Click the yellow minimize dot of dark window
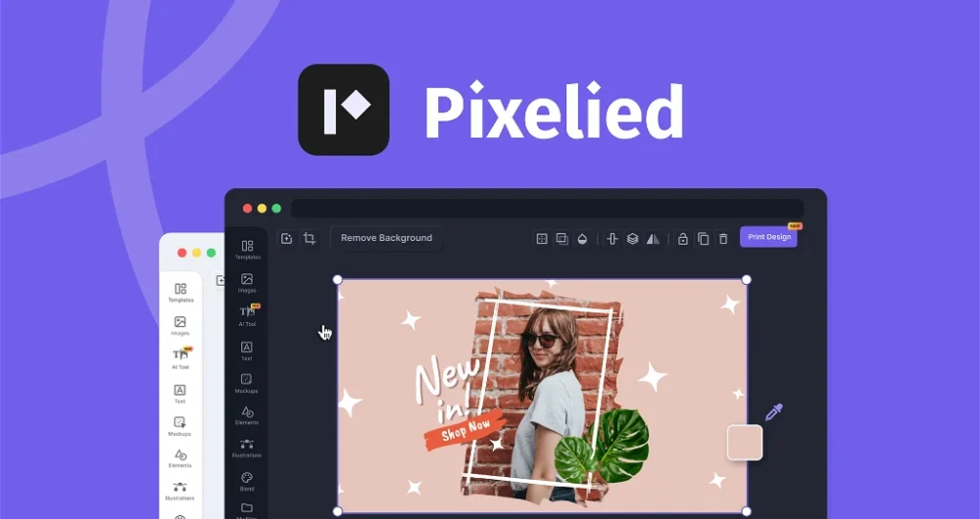Viewport: 980px width, 519px height. (262, 209)
